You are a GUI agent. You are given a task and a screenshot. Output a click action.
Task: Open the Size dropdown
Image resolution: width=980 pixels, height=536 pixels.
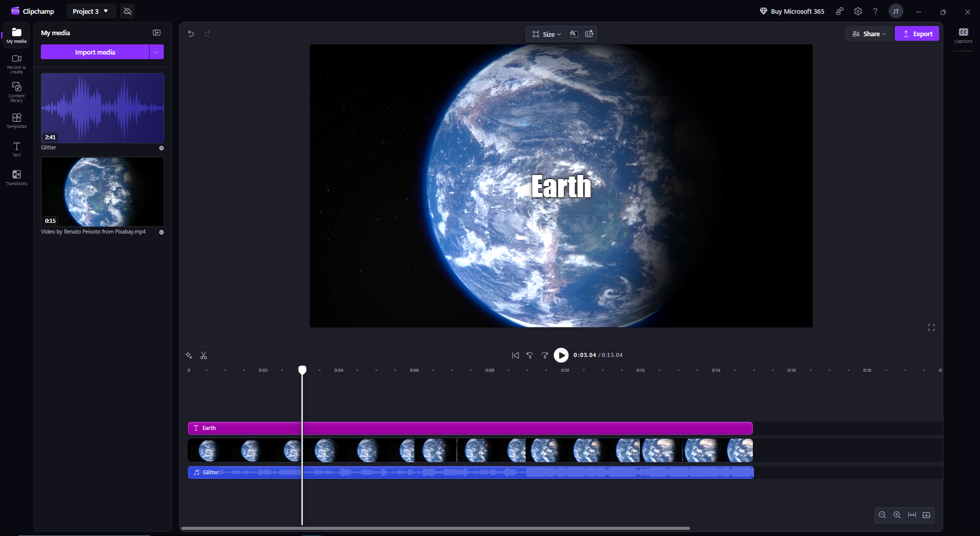click(547, 34)
